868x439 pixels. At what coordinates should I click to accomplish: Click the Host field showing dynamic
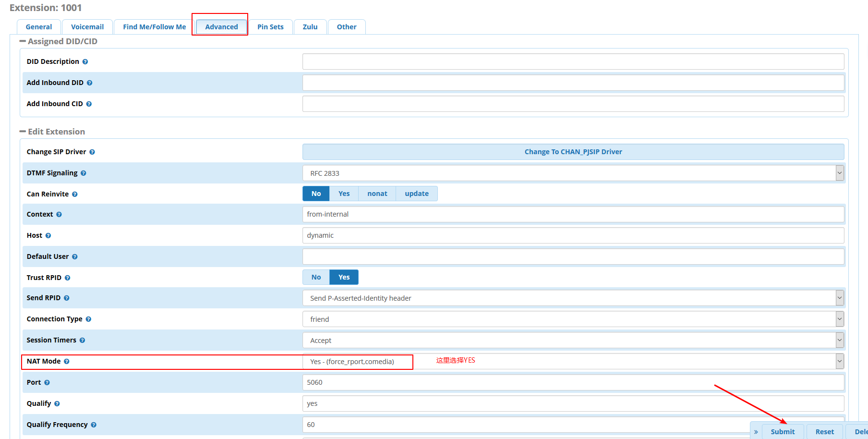[573, 235]
